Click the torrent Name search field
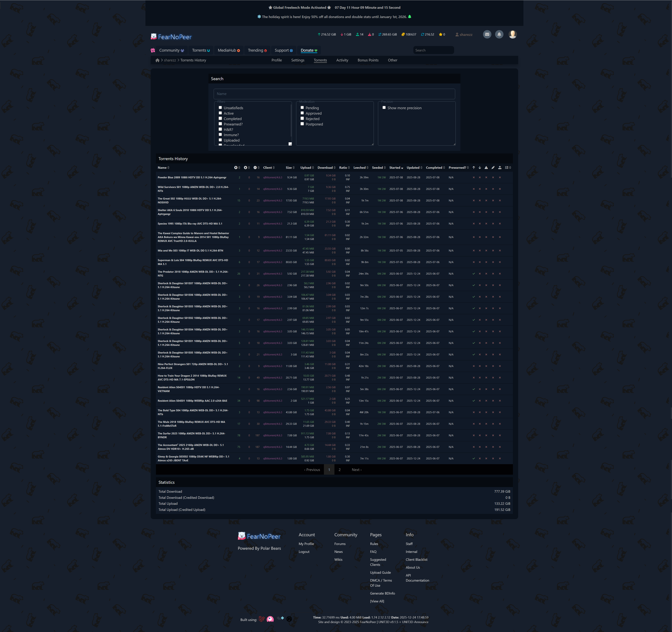This screenshot has width=672, height=632. [x=334, y=94]
